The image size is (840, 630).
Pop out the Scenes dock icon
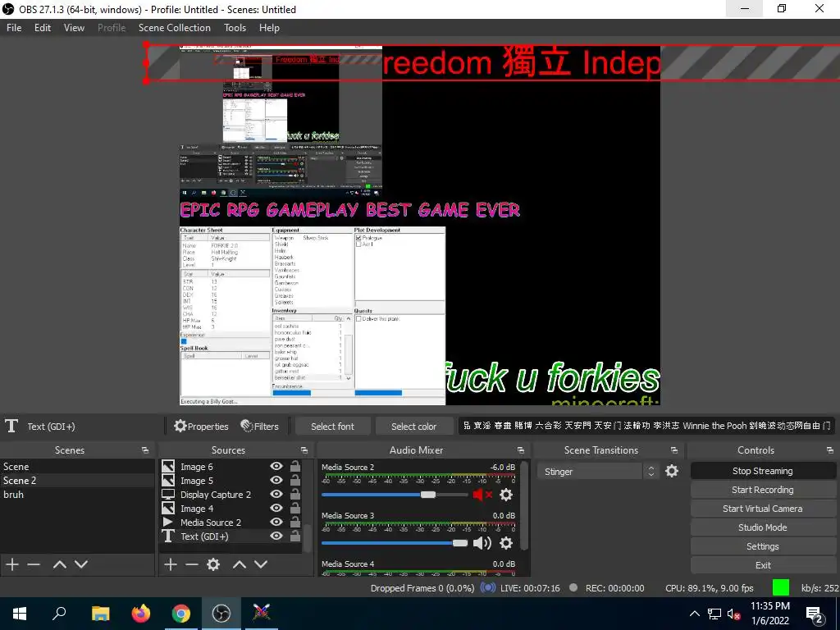tap(145, 450)
